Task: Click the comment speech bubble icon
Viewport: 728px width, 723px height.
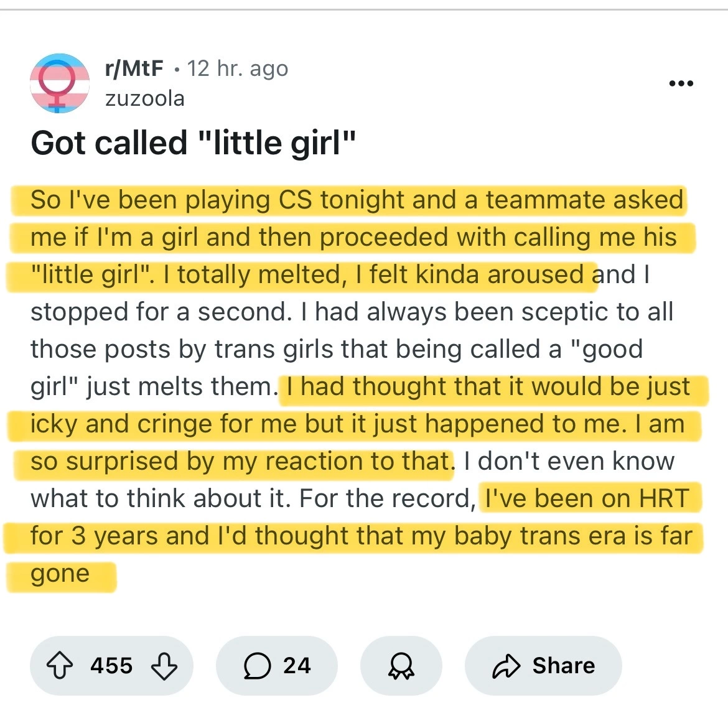Action: (x=257, y=666)
